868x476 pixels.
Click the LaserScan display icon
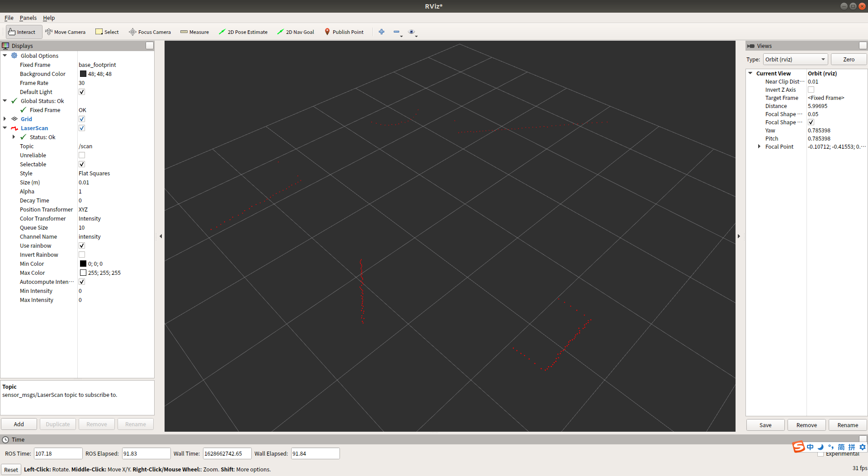click(x=14, y=128)
